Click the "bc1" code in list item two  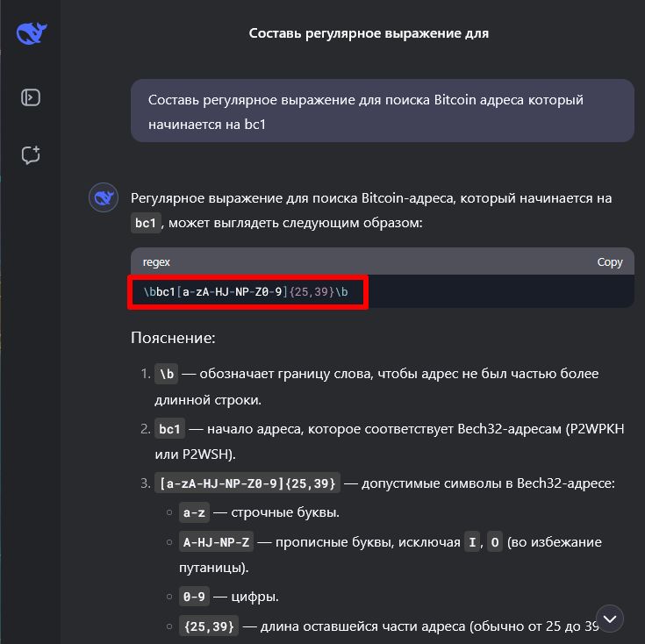[x=168, y=430]
